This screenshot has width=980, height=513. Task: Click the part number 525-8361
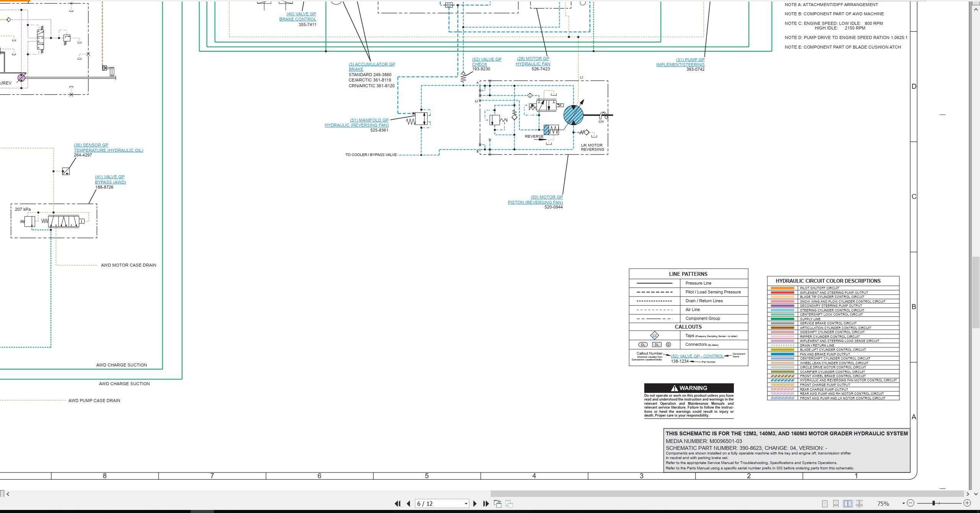[379, 130]
